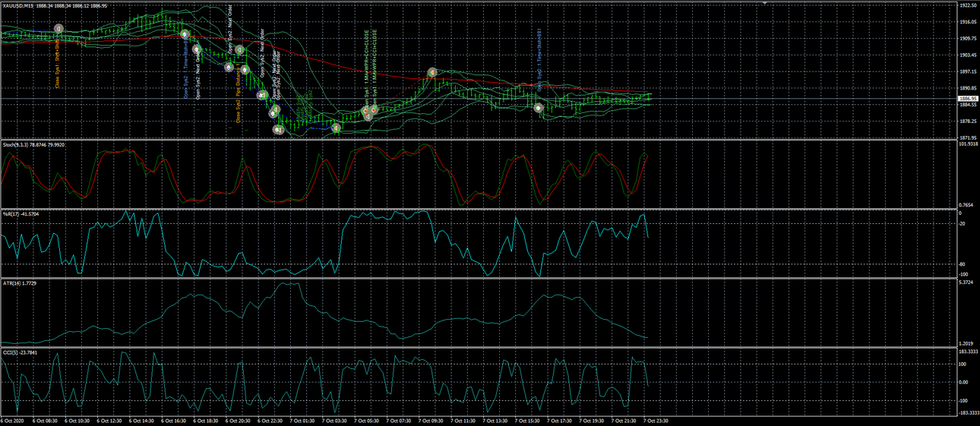Click price axis value 1897.15
Image resolution: width=980 pixels, height=426 pixels.
(x=969, y=72)
